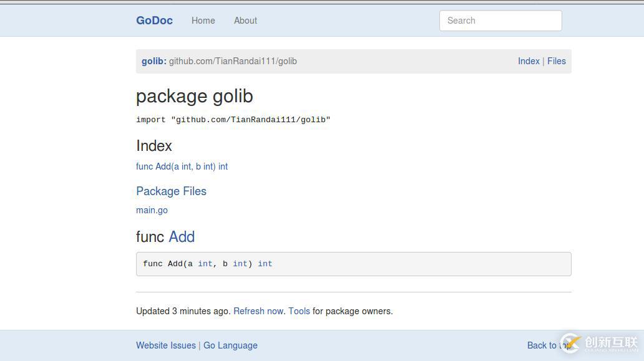Click type int of parameter b

[240, 264]
